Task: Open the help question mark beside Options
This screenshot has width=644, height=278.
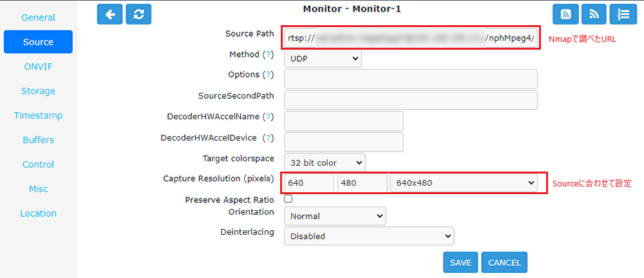Action: click(268, 74)
